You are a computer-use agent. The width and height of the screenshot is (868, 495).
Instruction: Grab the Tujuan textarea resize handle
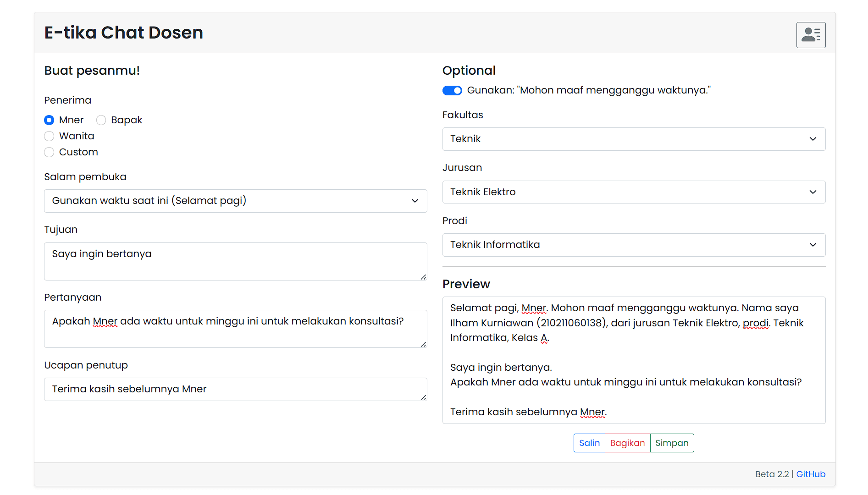point(423,277)
